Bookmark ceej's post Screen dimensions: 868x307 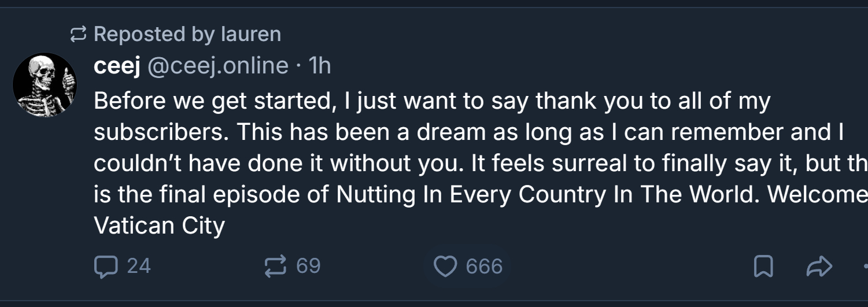point(763,267)
